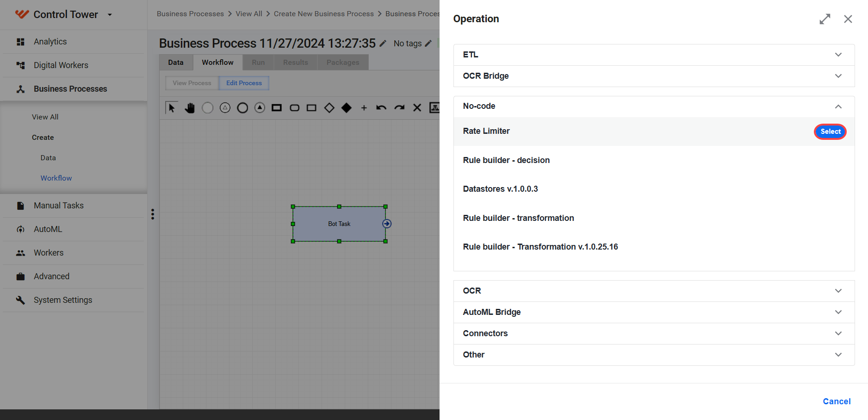
Task: Go to Create New Business Process breadcrumb
Action: tap(324, 14)
